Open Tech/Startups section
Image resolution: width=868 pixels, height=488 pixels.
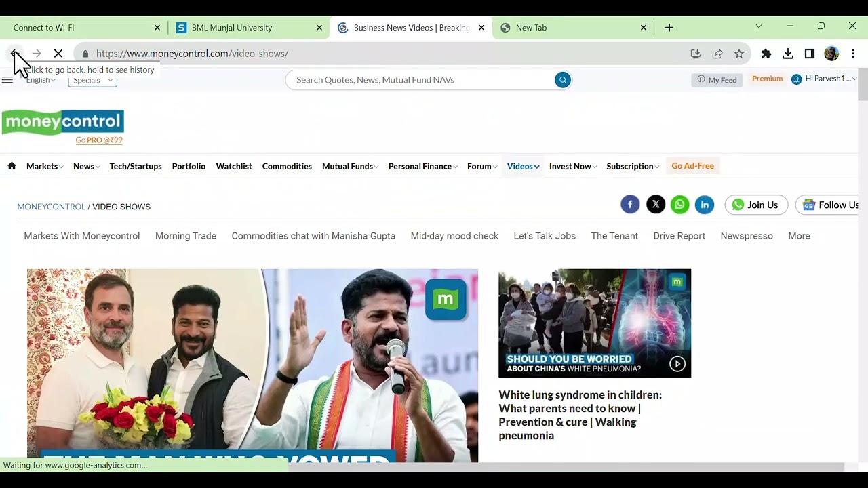point(136,166)
